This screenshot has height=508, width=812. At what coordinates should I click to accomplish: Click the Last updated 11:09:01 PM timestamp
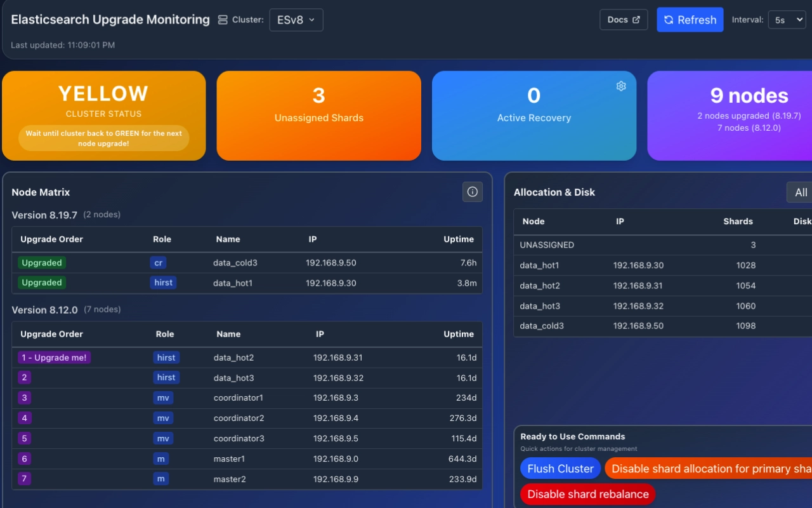coord(63,45)
